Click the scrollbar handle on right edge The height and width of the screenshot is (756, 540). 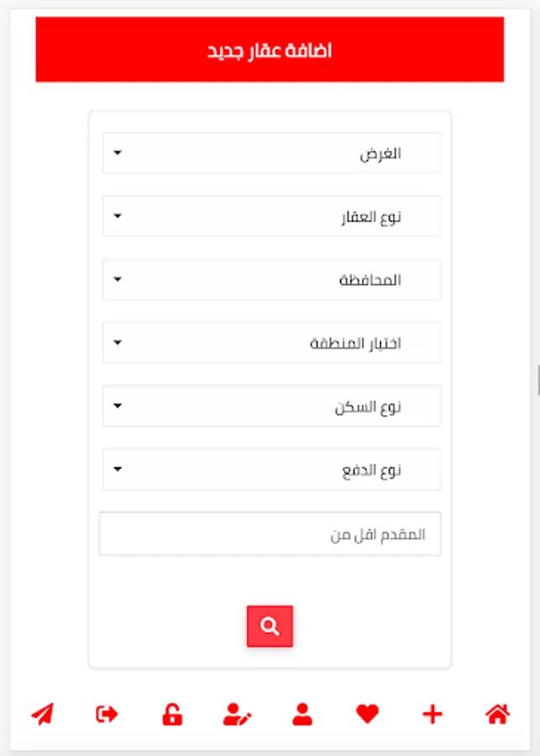[x=537, y=380]
